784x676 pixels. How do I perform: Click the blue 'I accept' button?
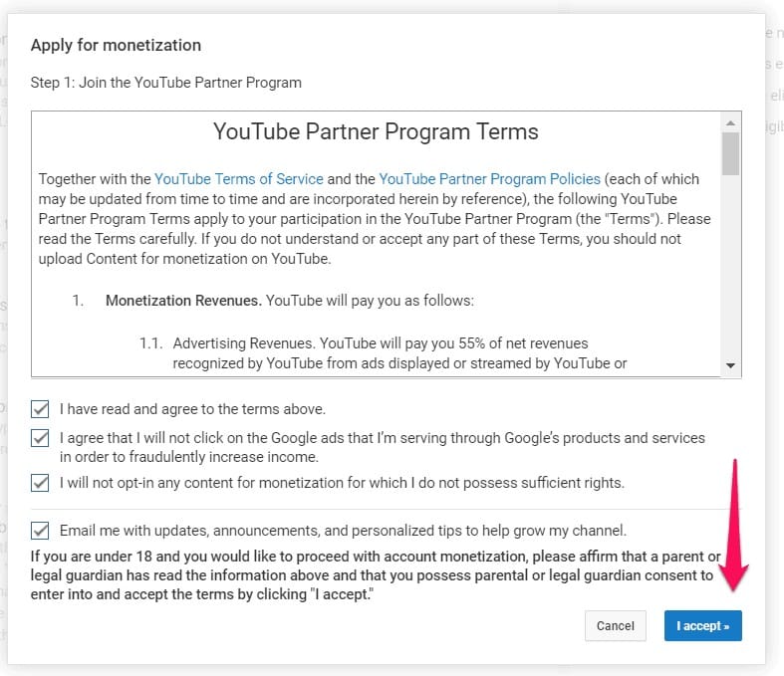point(702,626)
